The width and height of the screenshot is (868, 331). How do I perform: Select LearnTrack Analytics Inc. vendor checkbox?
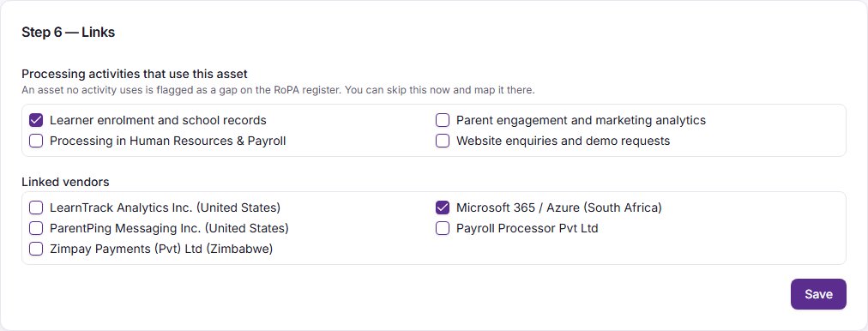pyautogui.click(x=36, y=208)
